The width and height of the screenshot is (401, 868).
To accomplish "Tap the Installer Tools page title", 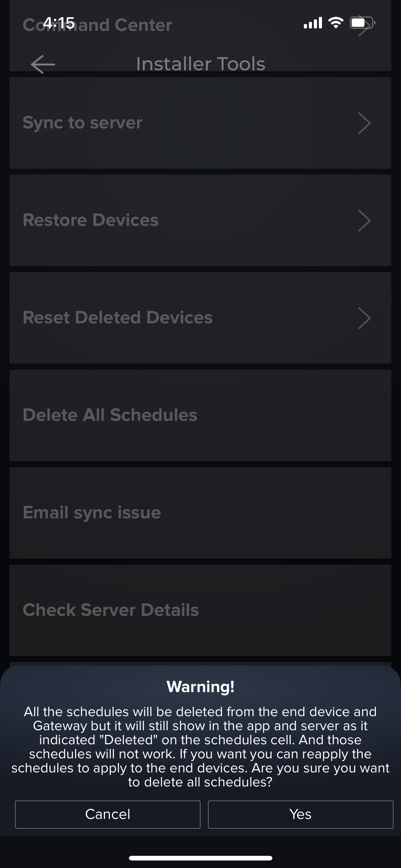I will pyautogui.click(x=201, y=64).
